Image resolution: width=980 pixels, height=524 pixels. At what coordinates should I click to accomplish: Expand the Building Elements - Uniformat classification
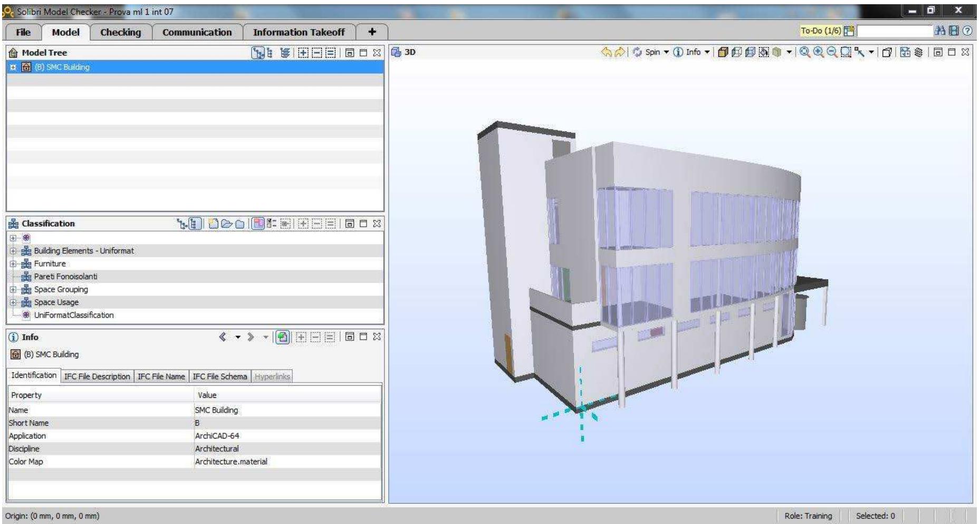coord(13,251)
